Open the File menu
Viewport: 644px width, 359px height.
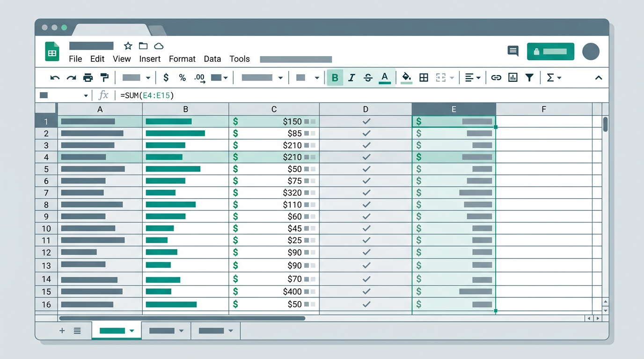(75, 59)
